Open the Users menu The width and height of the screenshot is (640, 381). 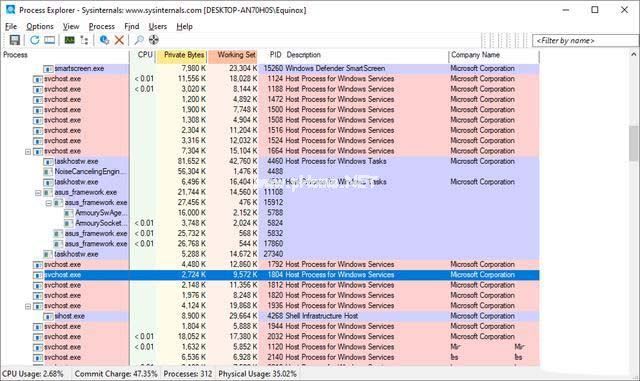click(158, 27)
